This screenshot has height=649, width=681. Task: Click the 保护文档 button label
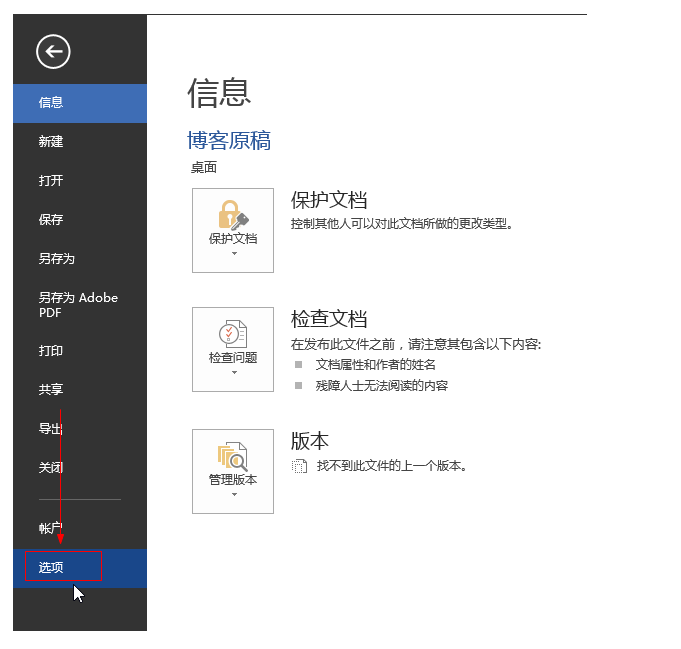(233, 239)
